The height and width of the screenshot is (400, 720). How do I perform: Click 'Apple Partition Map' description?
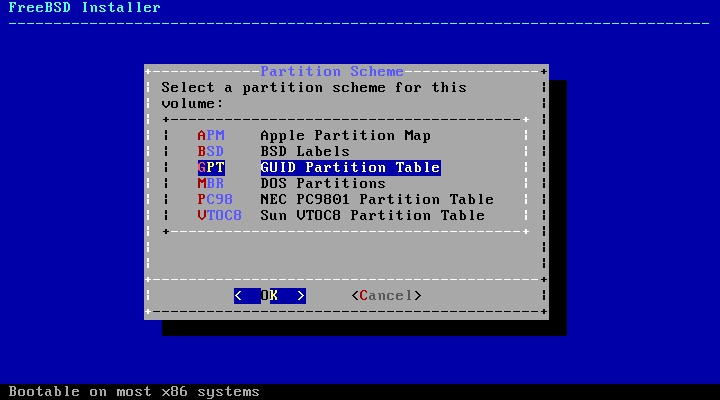(x=345, y=135)
